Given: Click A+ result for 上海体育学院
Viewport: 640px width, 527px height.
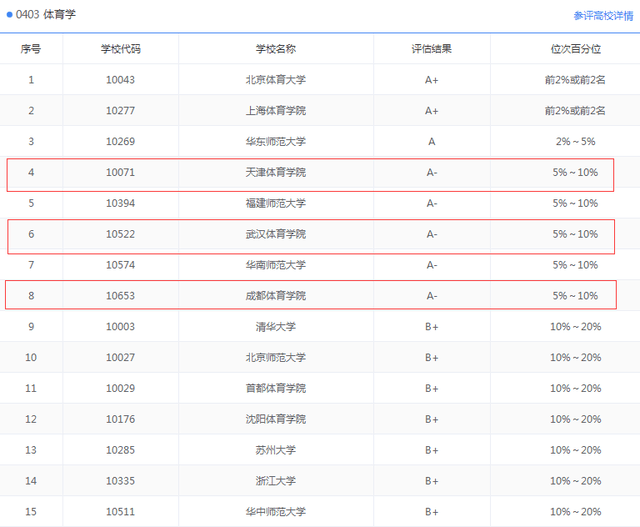Looking at the screenshot, I should [x=431, y=111].
